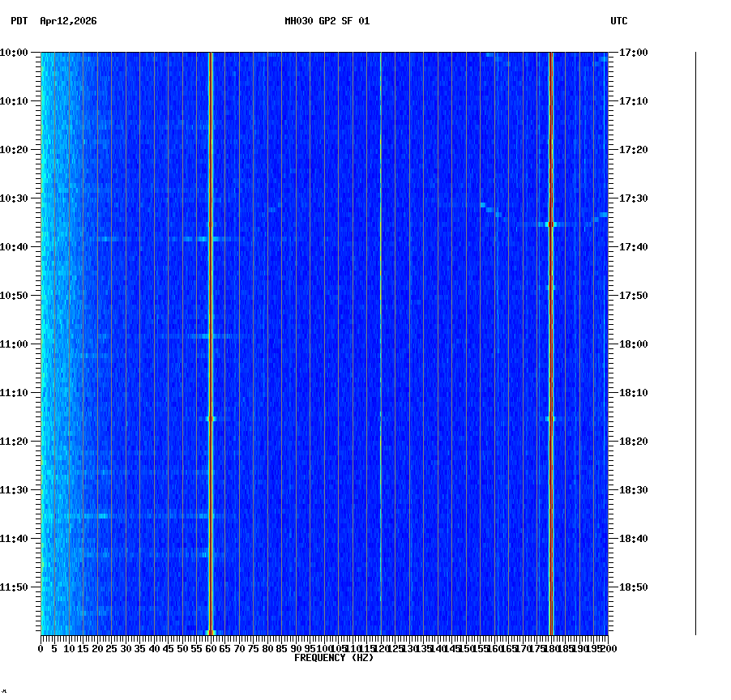
Task: Click the 0 Hz frequency tick label
Action: click(38, 648)
